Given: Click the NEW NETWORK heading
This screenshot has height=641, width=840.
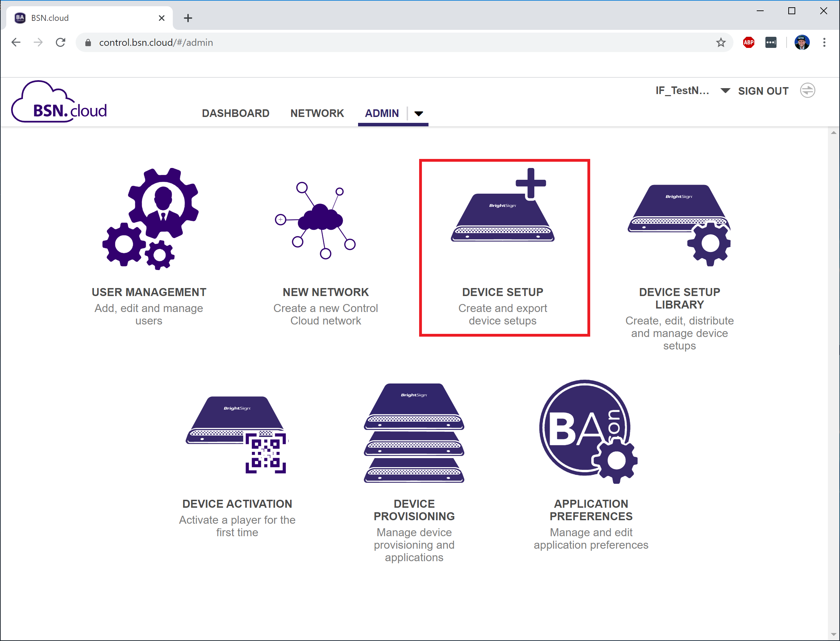Looking at the screenshot, I should click(x=326, y=292).
